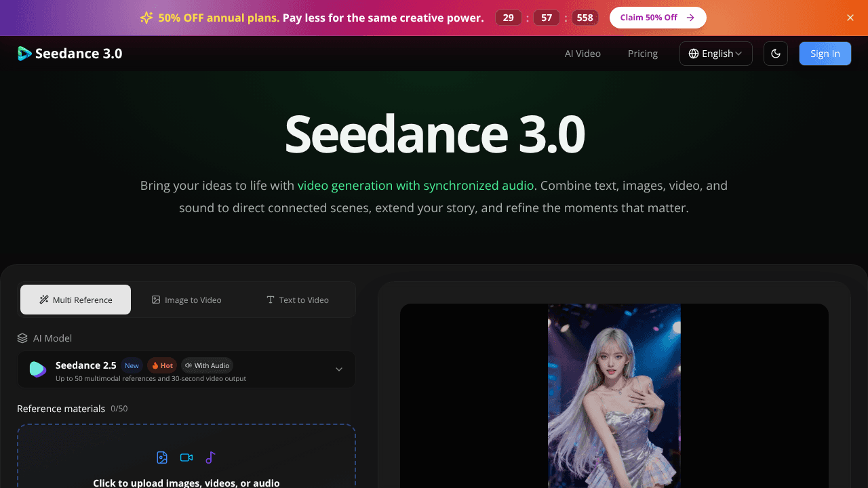Click the English dropdown chevron arrow

coord(738,54)
